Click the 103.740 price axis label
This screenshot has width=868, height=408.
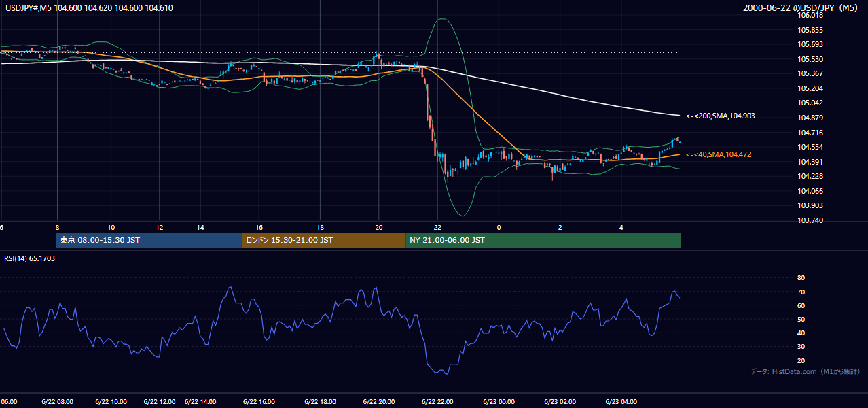pos(810,220)
